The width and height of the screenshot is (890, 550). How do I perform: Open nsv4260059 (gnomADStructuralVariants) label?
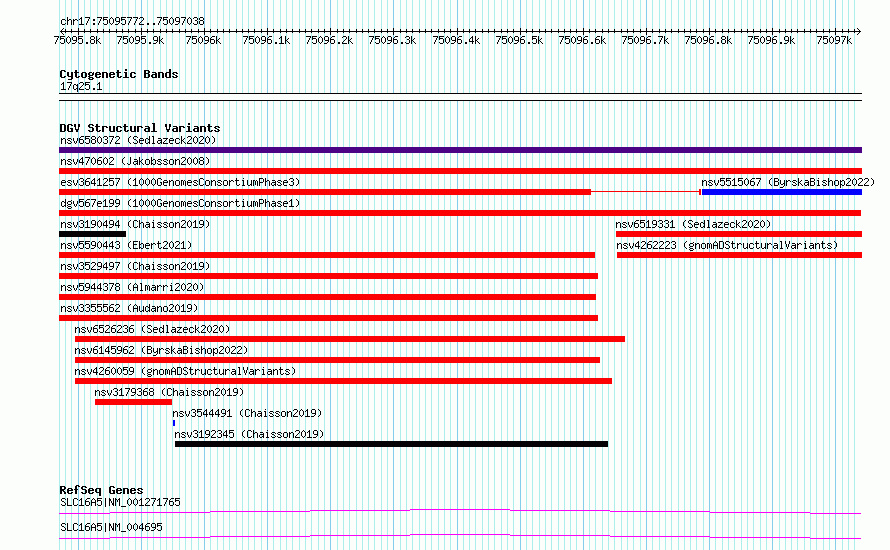[x=185, y=371]
